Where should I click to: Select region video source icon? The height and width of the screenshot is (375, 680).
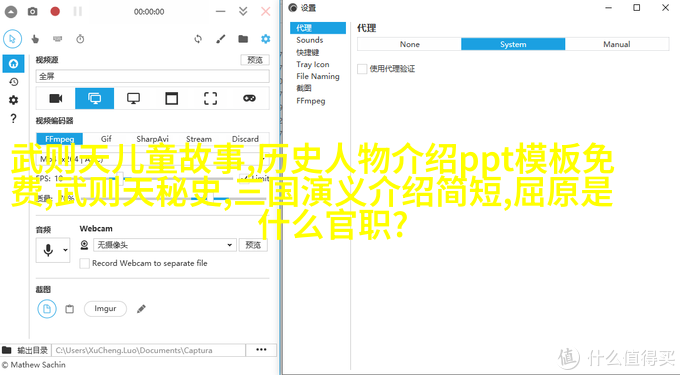point(210,98)
